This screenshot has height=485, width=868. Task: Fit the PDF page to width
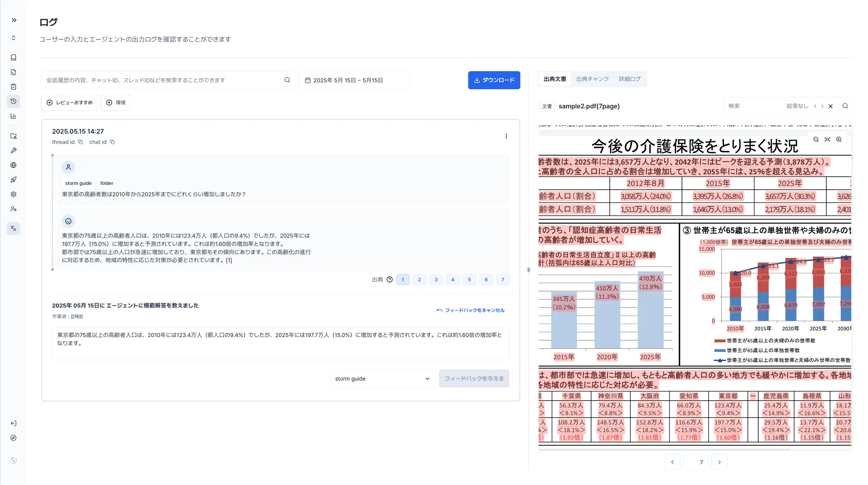tap(827, 139)
